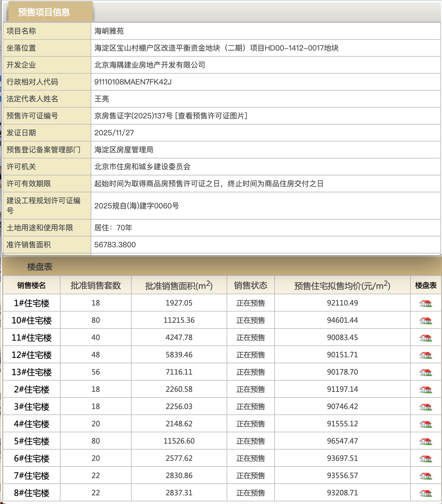Click the 楼盘表 icon in 11#住宅楼 row
The image size is (442, 504).
(426, 338)
